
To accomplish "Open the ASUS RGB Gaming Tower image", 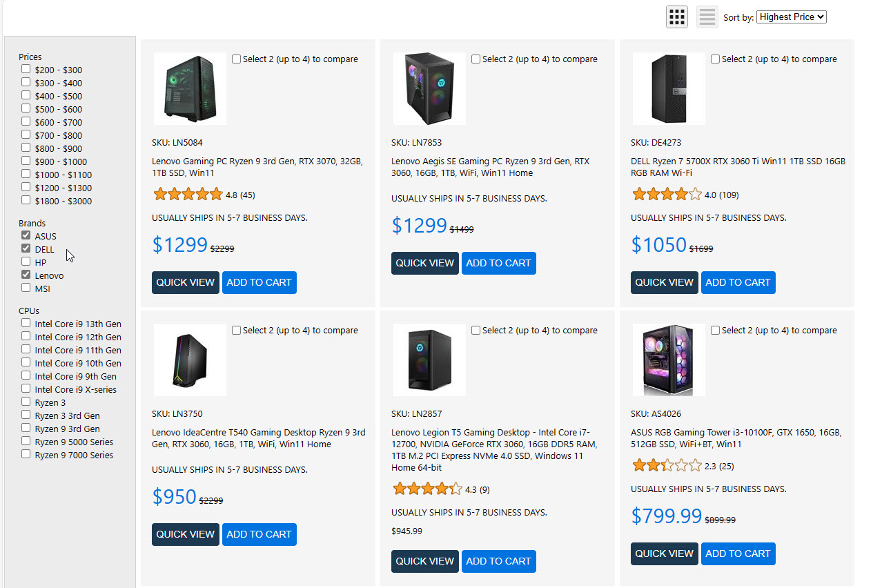I will [669, 360].
